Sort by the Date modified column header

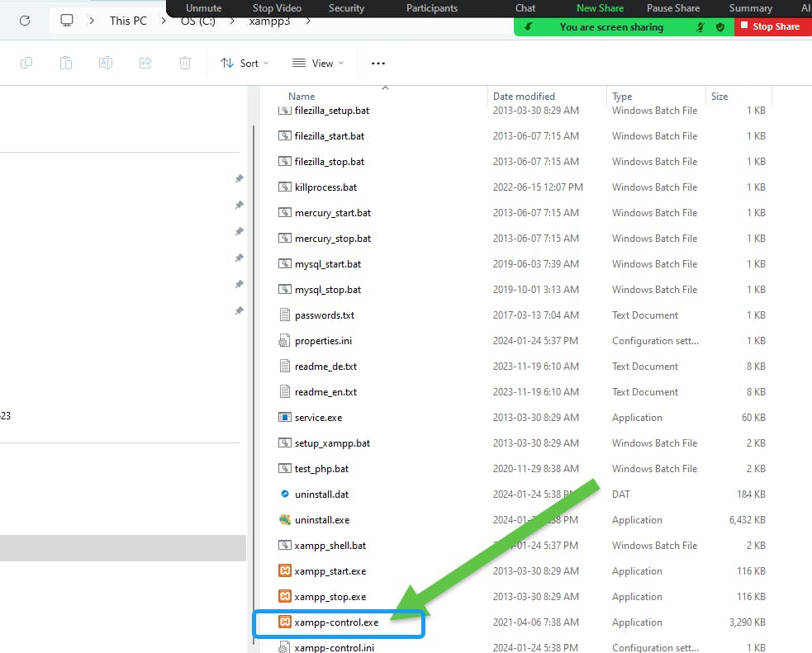tap(524, 97)
